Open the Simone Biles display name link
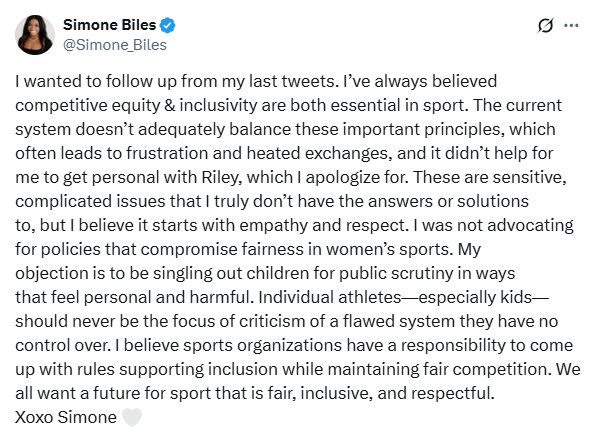 coord(109,25)
